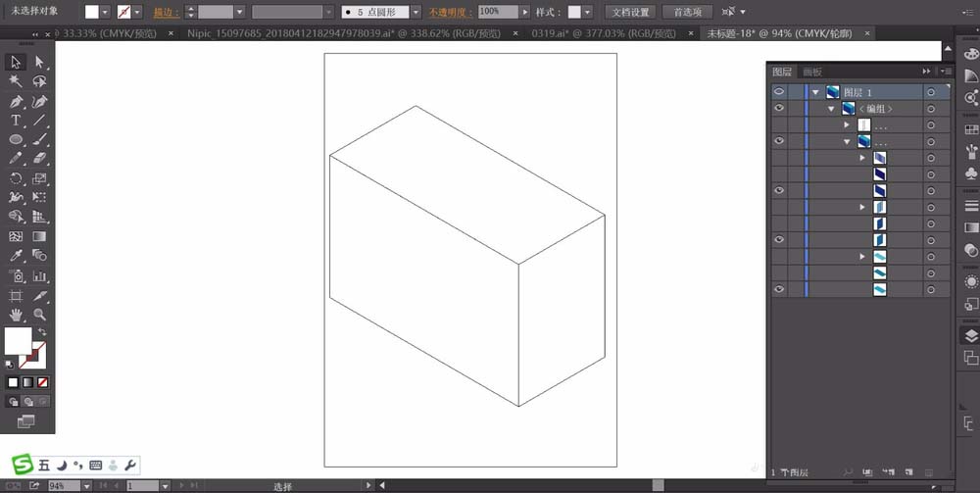Viewport: 980px width, 493px height.
Task: Select the Artboard tool
Action: 16,295
